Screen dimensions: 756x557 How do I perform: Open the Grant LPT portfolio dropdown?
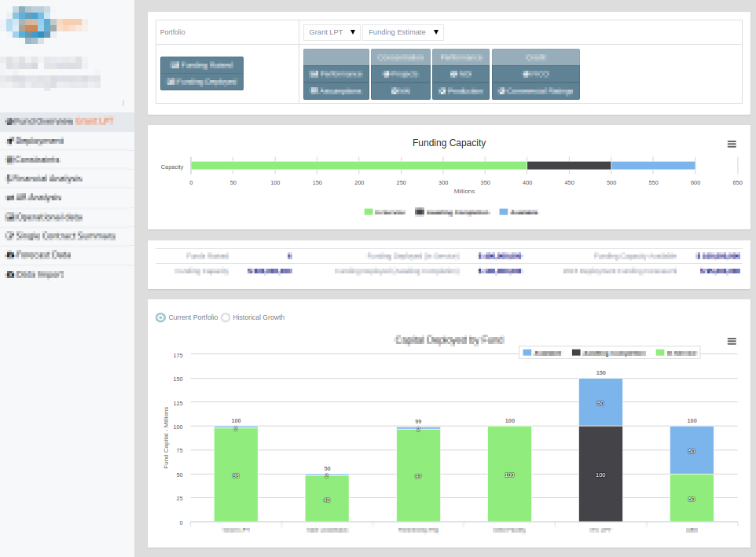(332, 32)
